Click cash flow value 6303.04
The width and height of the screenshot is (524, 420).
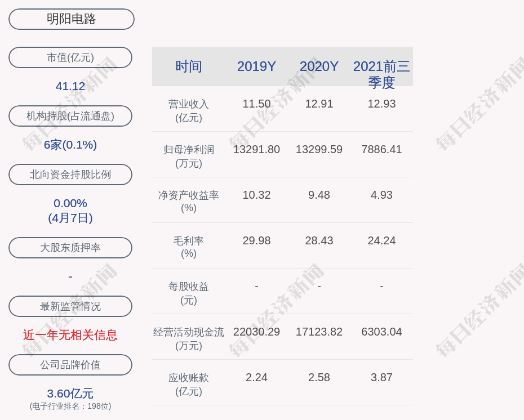(x=381, y=332)
